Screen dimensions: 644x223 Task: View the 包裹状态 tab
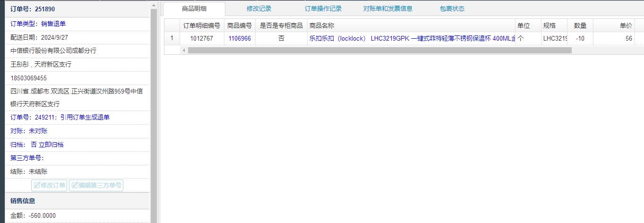(x=452, y=9)
